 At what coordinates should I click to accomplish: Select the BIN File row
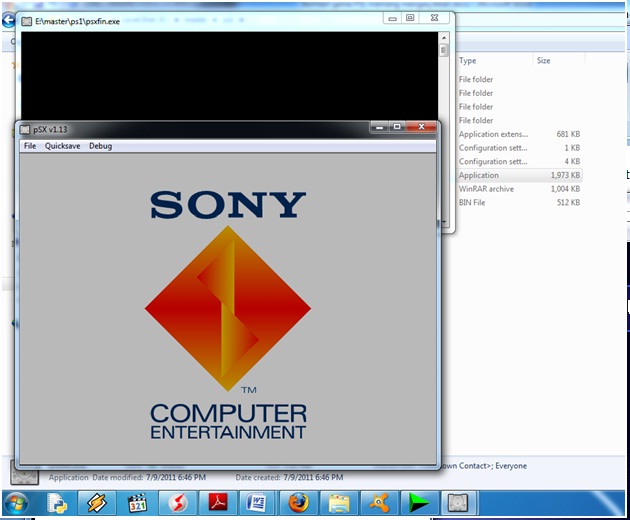(519, 203)
